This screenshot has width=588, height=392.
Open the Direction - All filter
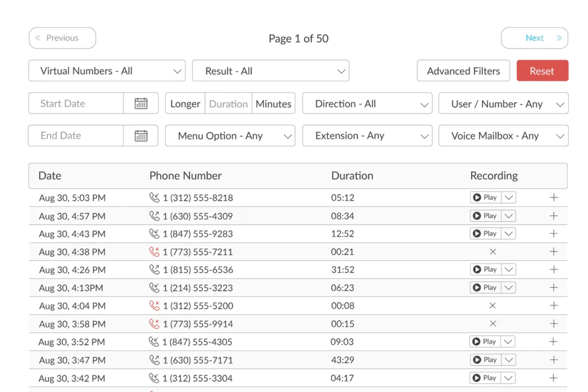367,104
